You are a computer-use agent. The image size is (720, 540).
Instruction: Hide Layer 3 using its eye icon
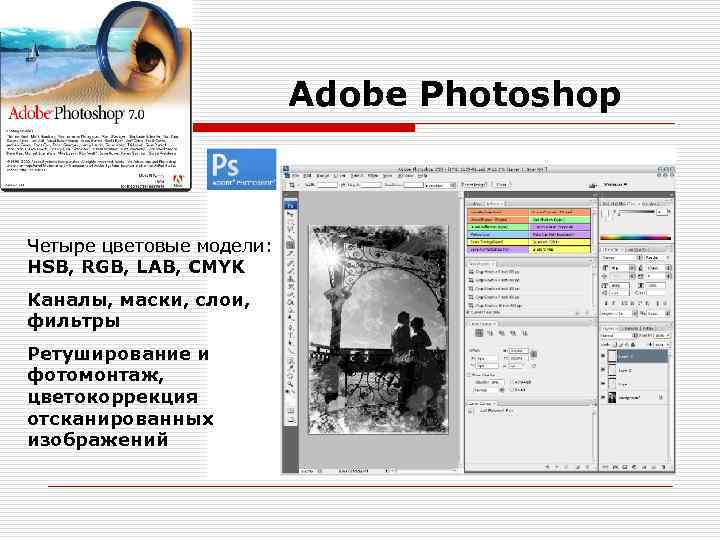tap(603, 355)
